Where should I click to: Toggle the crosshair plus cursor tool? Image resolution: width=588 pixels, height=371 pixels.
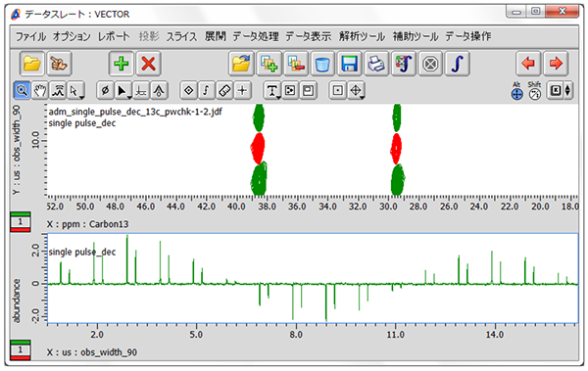(243, 91)
